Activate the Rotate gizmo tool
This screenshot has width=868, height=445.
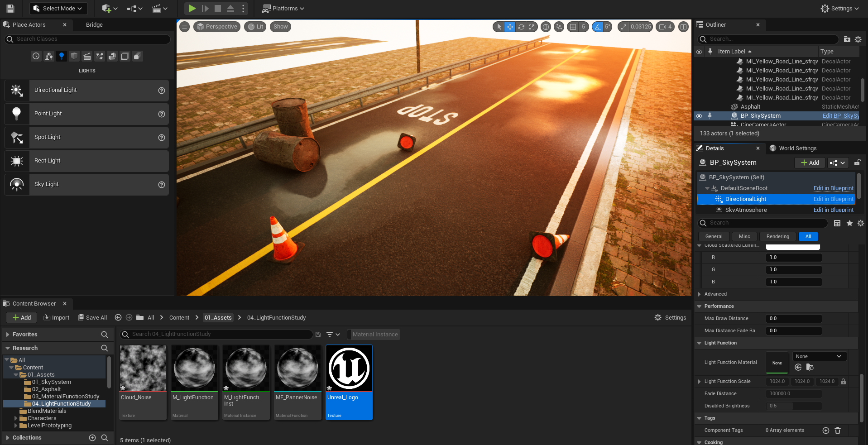521,27
